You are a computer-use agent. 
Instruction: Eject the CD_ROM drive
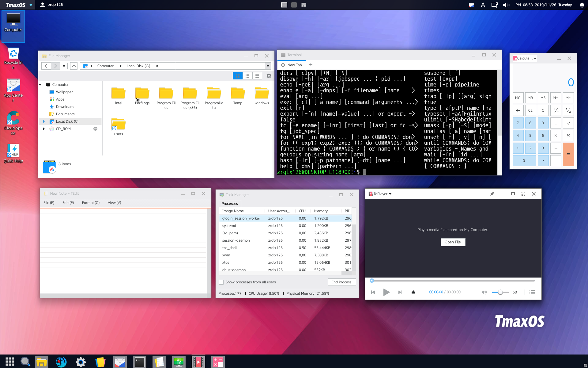tap(95, 129)
